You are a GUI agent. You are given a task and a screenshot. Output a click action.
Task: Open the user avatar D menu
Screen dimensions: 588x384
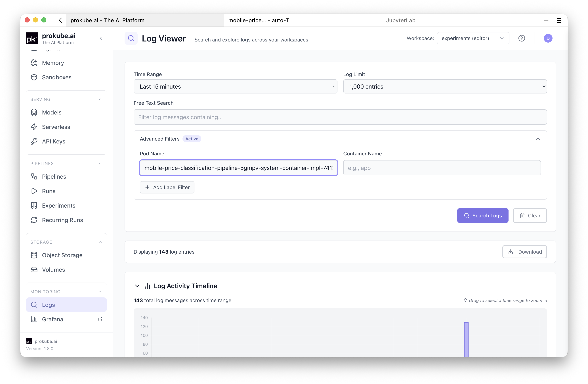pyautogui.click(x=548, y=38)
